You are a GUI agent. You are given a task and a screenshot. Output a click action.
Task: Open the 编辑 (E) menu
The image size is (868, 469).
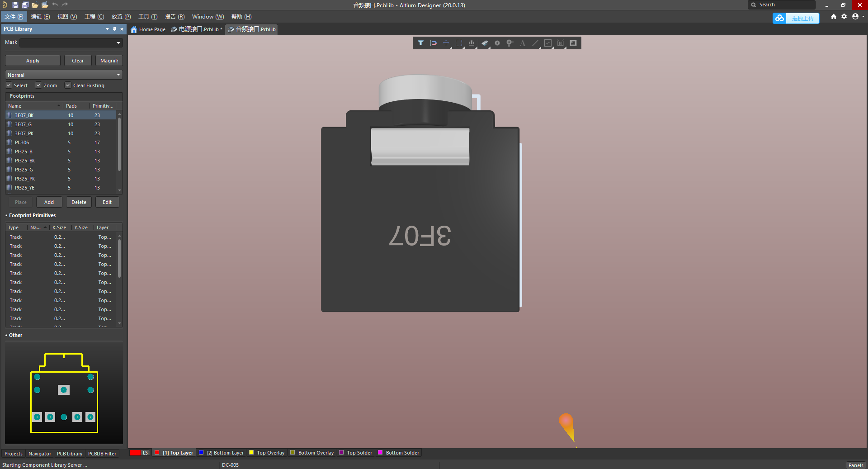point(40,17)
